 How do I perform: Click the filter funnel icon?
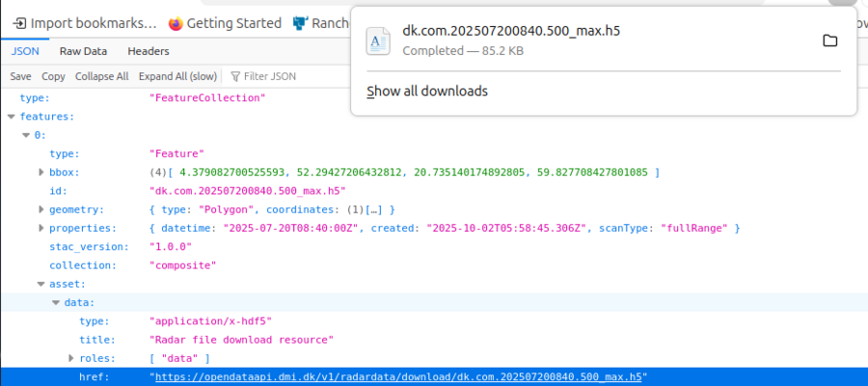(234, 76)
